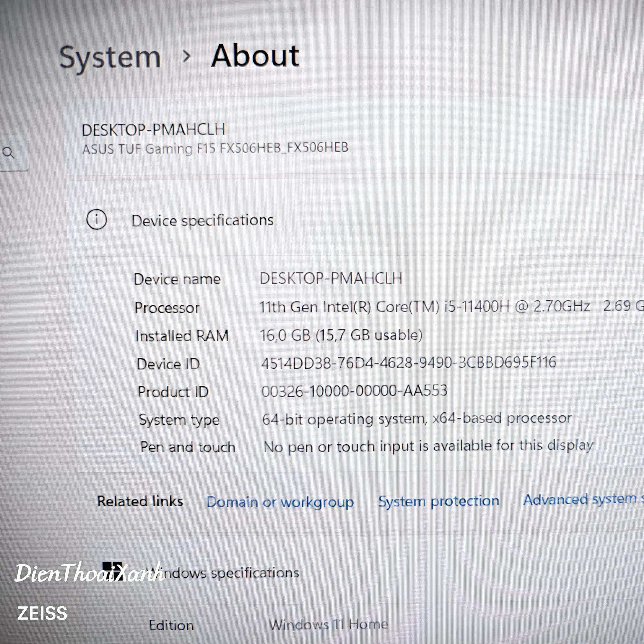The height and width of the screenshot is (644, 644).
Task: Click the Edition label
Action: pyautogui.click(x=171, y=625)
